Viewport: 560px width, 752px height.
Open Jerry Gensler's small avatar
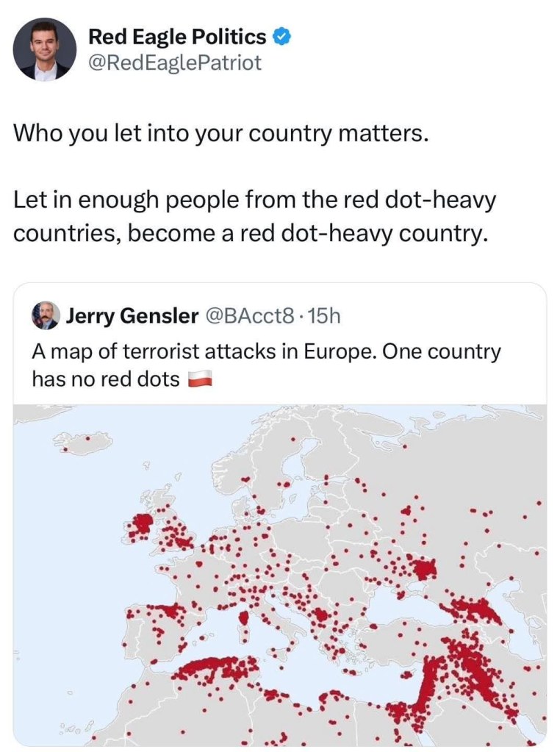coord(45,316)
